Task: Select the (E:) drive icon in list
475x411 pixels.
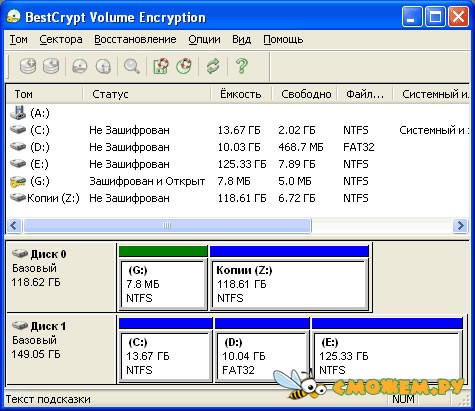Action: (x=18, y=164)
